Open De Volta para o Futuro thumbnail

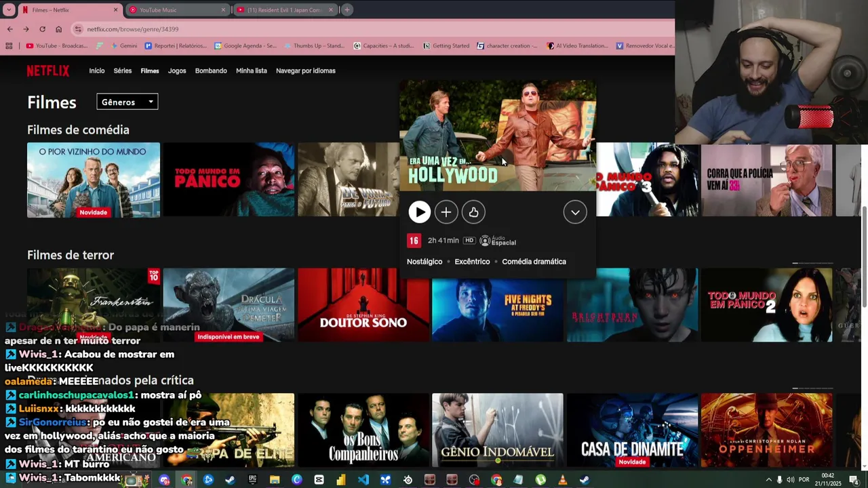[x=349, y=180]
